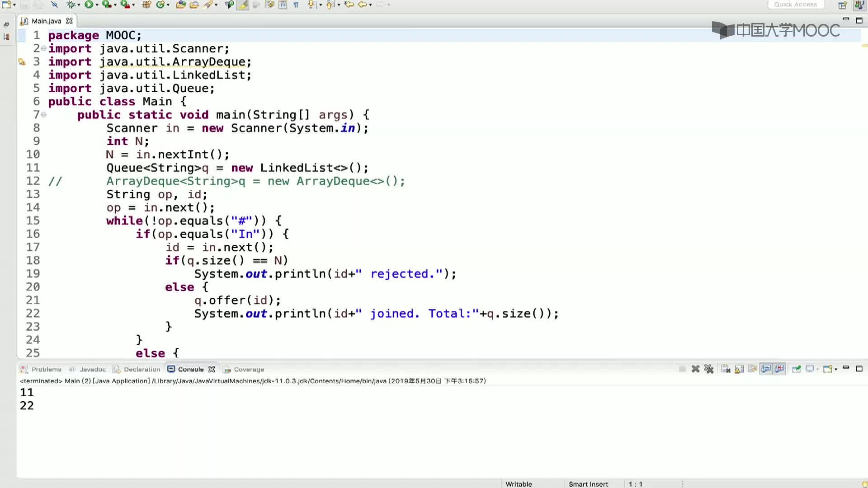The image size is (868, 488).
Task: Select the Main.java editor tab
Action: click(46, 21)
